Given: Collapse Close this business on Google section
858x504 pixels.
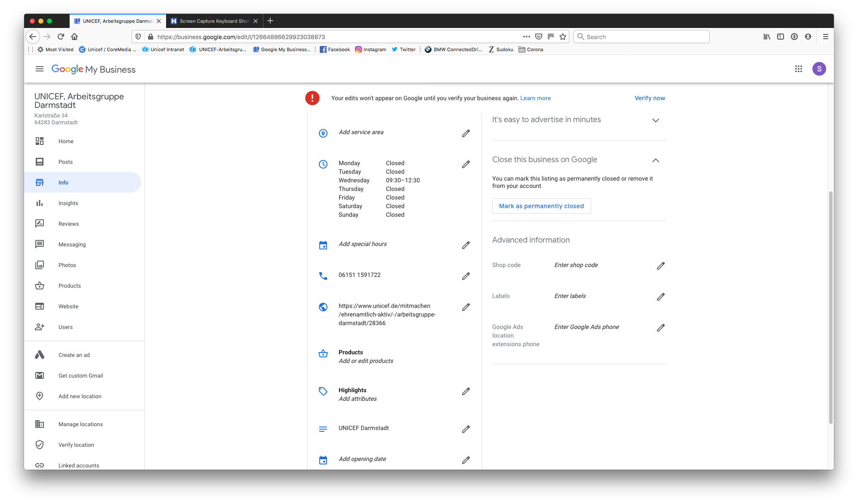Looking at the screenshot, I should click(x=655, y=160).
